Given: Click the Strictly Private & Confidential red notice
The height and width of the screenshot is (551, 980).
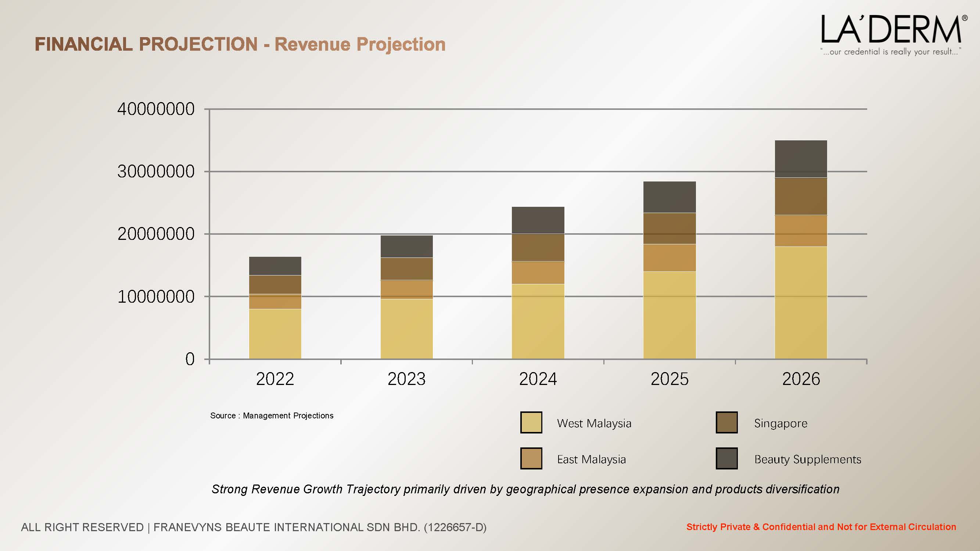Looking at the screenshot, I should 821,527.
